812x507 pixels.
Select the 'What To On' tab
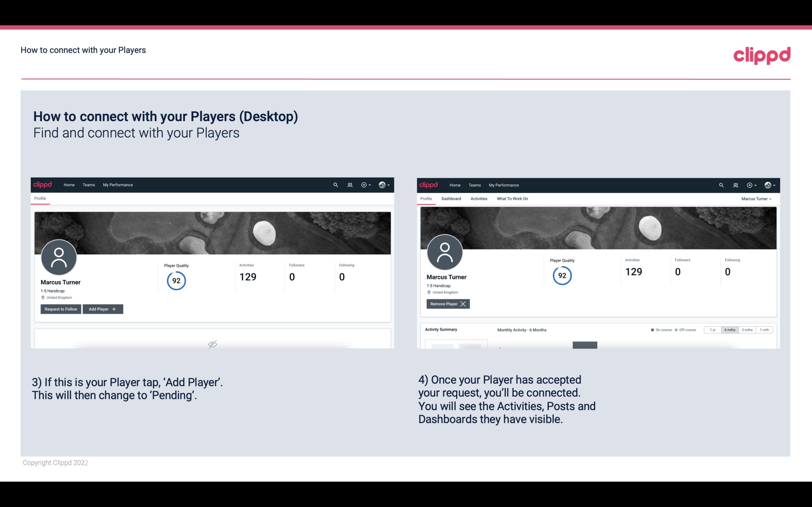(x=512, y=199)
